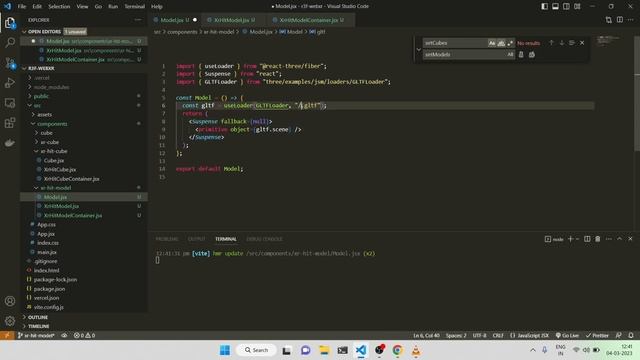
Task: Open the Terminal menu
Action: pyautogui.click(x=134, y=6)
